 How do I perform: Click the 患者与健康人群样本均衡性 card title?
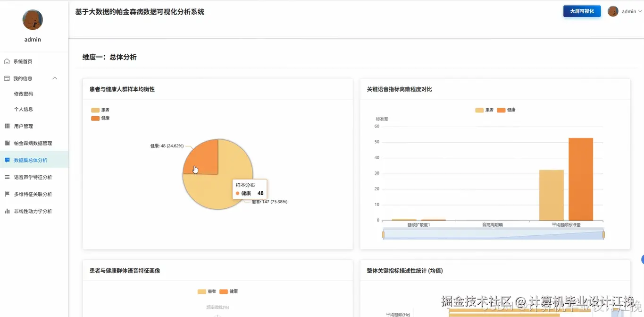(122, 89)
